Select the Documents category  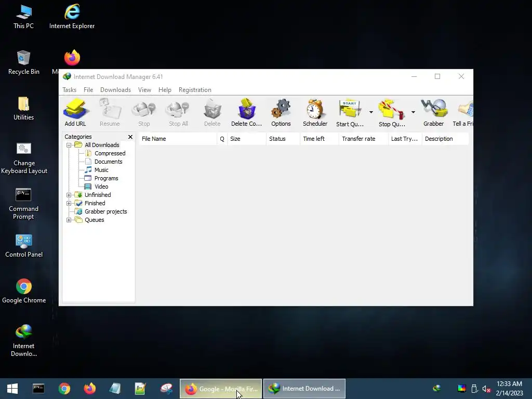click(108, 162)
